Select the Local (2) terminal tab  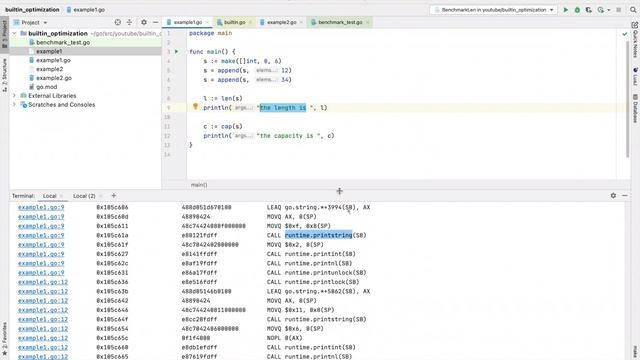[84, 196]
